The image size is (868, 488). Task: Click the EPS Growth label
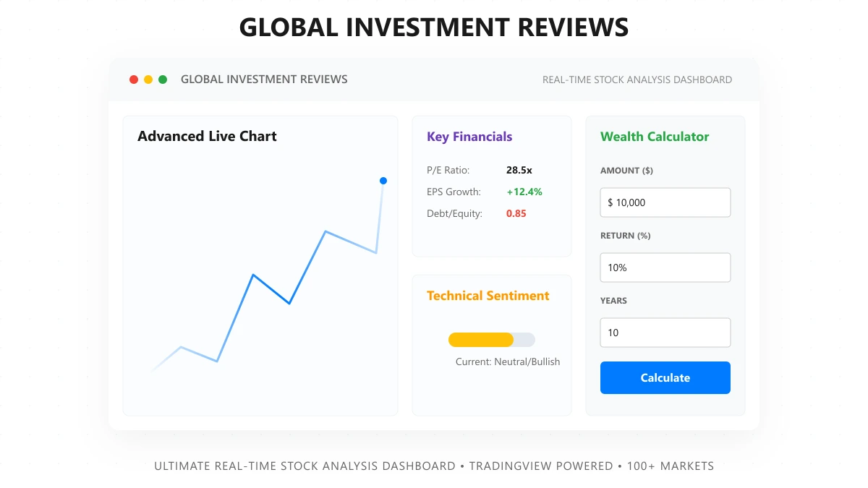click(454, 192)
